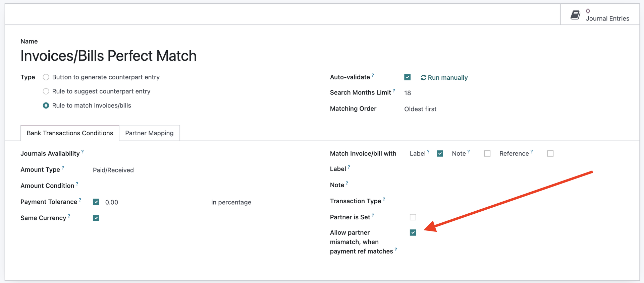Select the Bank Transactions Conditions tab

pos(70,133)
